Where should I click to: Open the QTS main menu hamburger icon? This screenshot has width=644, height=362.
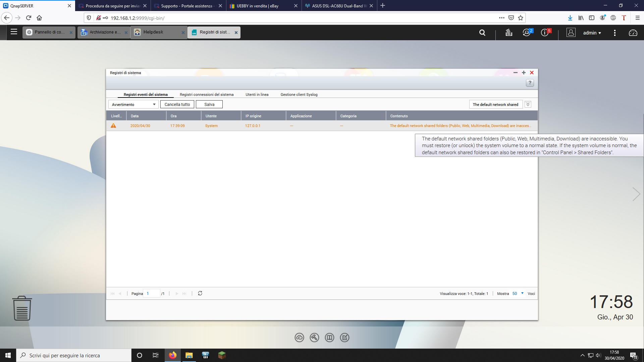(14, 32)
